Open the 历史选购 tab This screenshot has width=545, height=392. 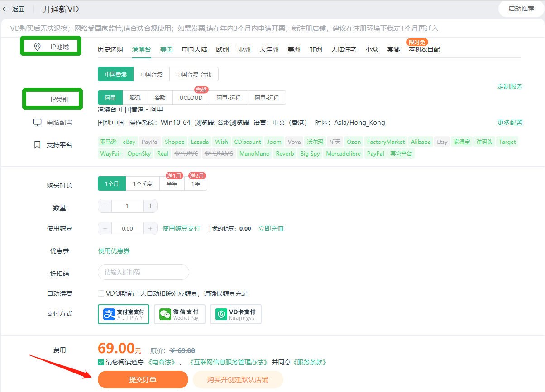pos(110,49)
